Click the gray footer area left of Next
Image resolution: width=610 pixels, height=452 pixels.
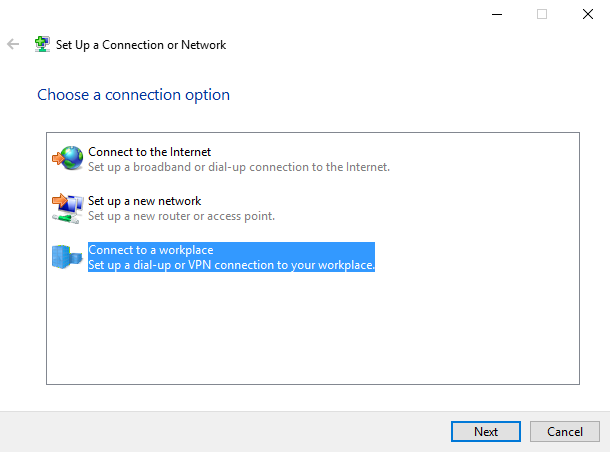click(220, 432)
